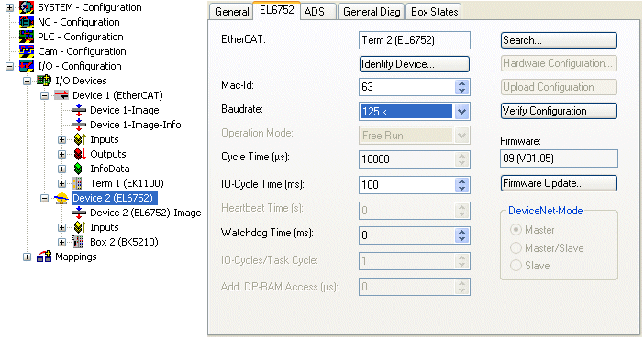Click the red Outputs icon
The width and height of the screenshot is (644, 339).
[80, 154]
